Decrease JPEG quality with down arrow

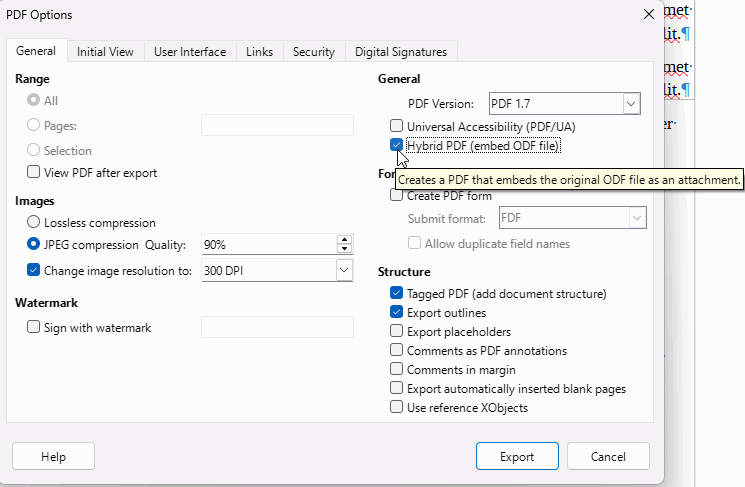click(x=344, y=249)
